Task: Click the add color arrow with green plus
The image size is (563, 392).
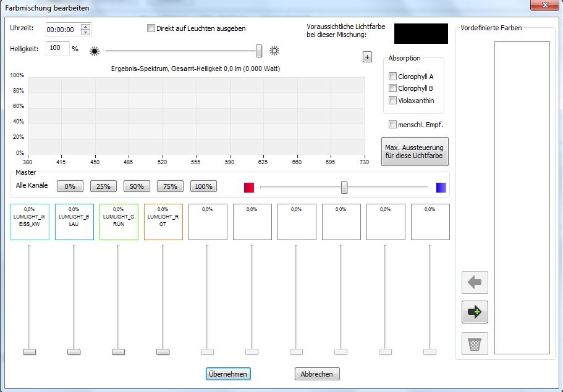Action: (475, 312)
